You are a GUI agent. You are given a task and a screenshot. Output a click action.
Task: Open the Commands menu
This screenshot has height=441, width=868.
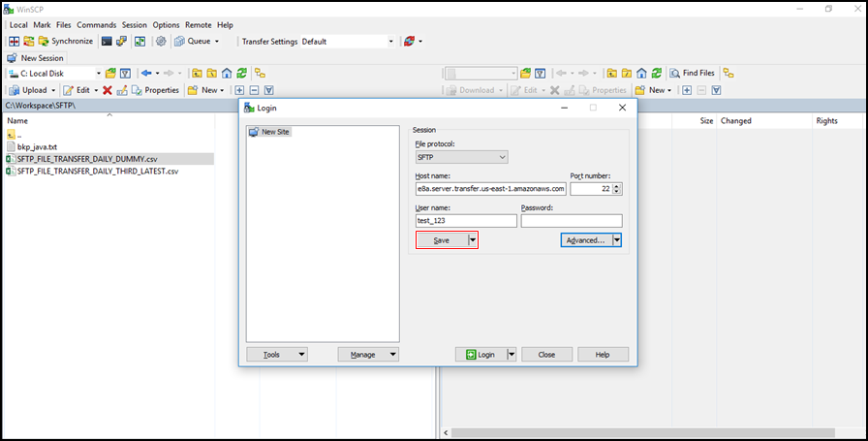(96, 25)
